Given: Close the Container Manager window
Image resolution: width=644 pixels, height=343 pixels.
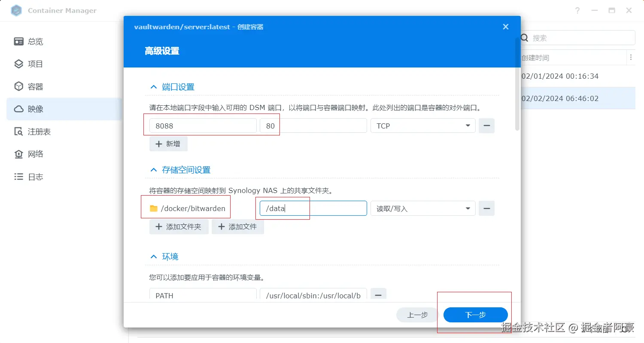Looking at the screenshot, I should click(629, 11).
